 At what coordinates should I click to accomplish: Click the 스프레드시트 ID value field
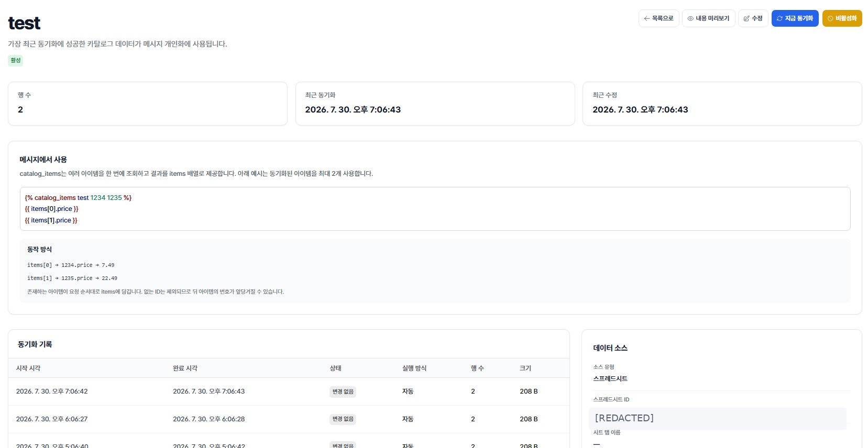[718, 418]
